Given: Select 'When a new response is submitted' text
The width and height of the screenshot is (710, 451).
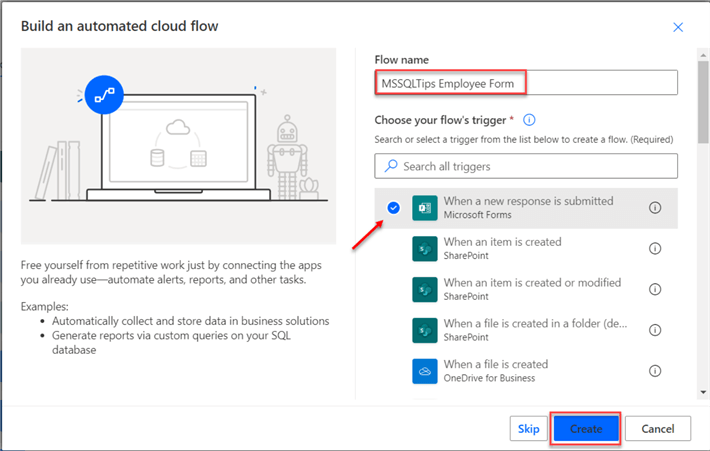Looking at the screenshot, I should coord(528,201).
